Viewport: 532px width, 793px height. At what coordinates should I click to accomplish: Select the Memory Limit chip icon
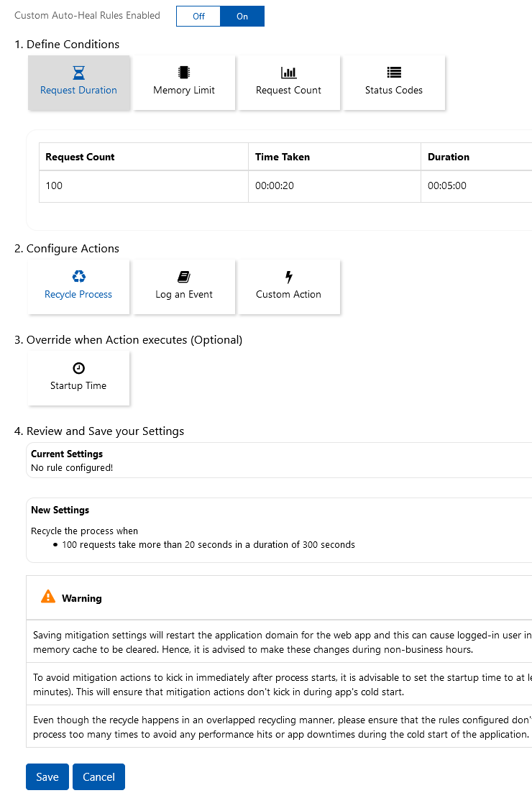pos(184,73)
